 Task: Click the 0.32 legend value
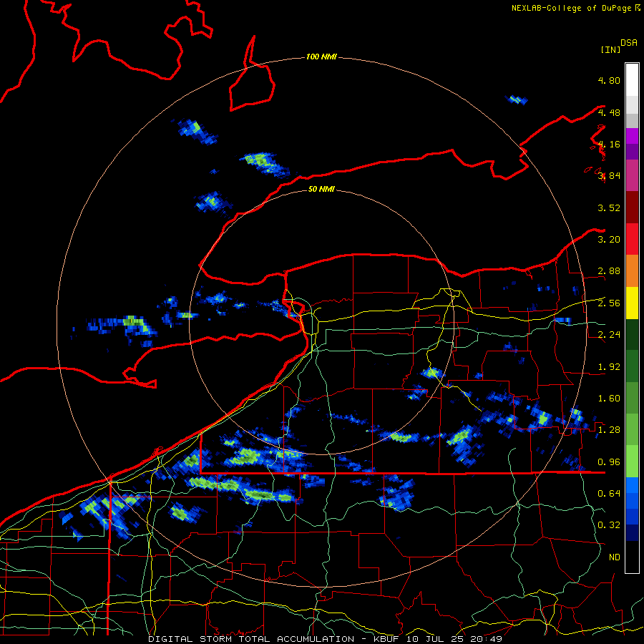click(609, 525)
